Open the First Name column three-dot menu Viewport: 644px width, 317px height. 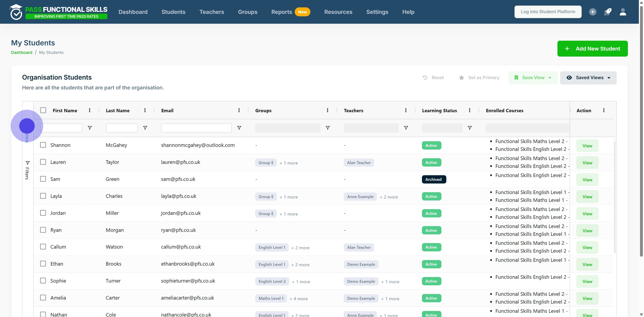89,110
